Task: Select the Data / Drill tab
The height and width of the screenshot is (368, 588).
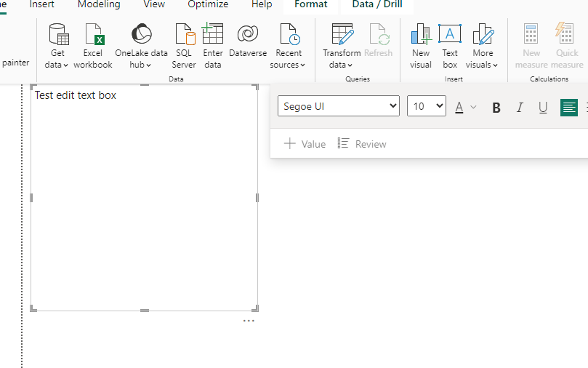Action: pyautogui.click(x=377, y=5)
